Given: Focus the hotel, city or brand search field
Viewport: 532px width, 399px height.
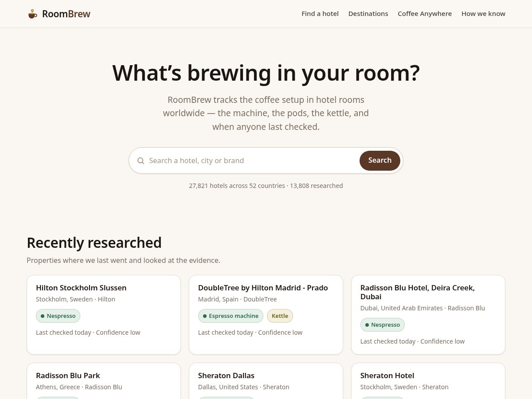Looking at the screenshot, I should click(x=252, y=160).
